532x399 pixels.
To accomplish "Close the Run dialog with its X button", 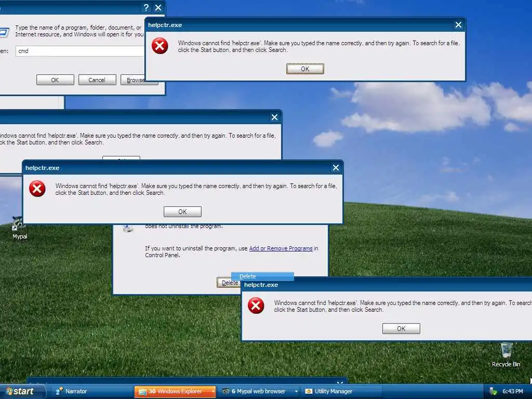I will [x=158, y=7].
